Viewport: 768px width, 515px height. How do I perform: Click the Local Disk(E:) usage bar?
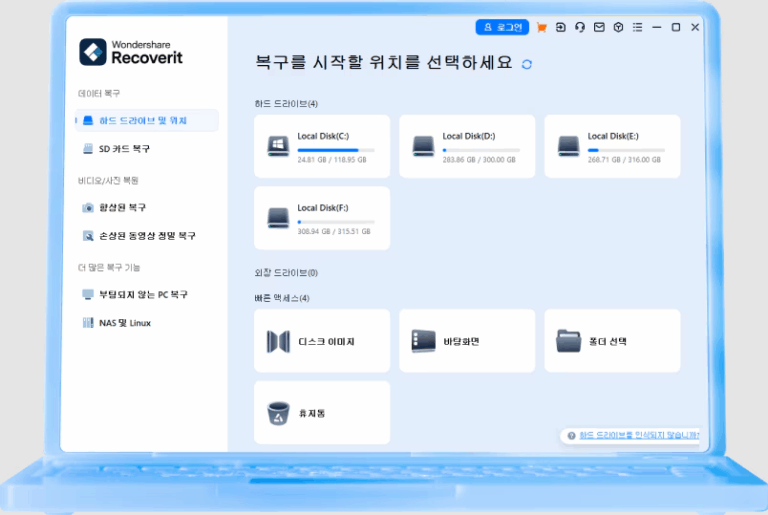tap(626, 150)
